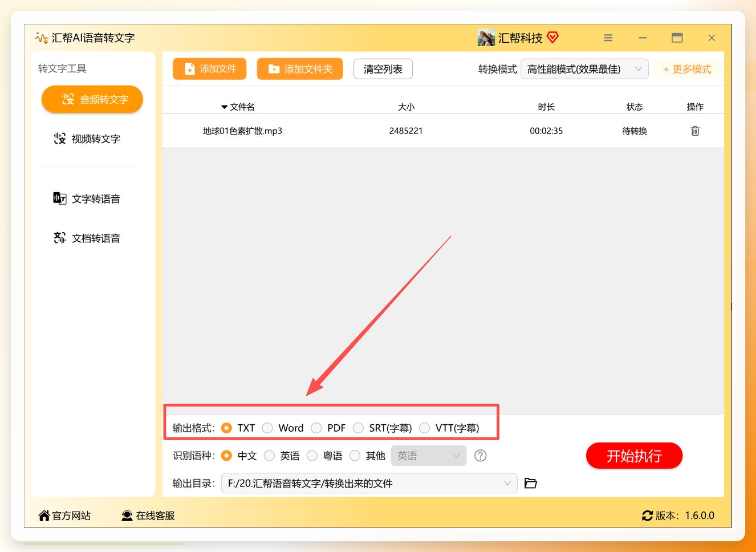Image resolution: width=756 pixels, height=552 pixels.
Task: Click the 大小 column header
Action: (x=406, y=107)
